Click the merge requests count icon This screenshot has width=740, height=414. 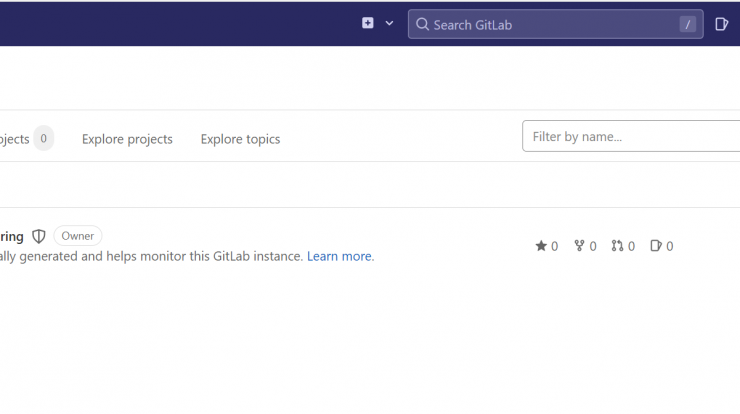click(x=617, y=246)
